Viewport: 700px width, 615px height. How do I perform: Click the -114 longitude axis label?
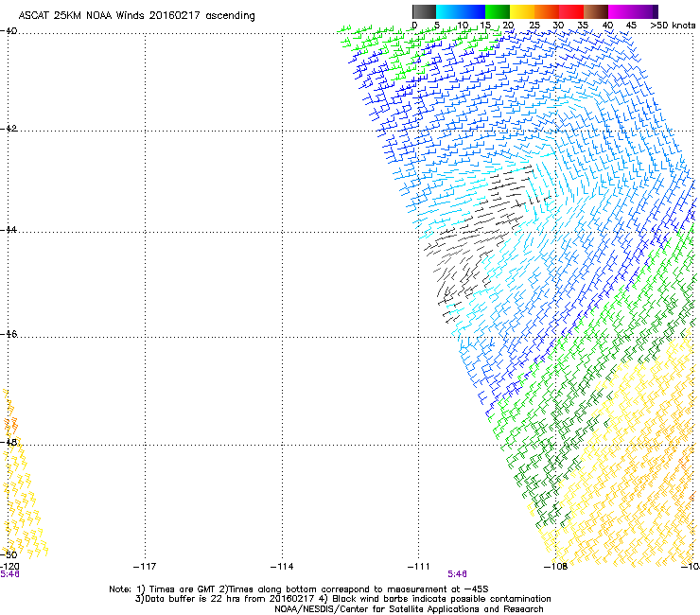click(x=282, y=567)
